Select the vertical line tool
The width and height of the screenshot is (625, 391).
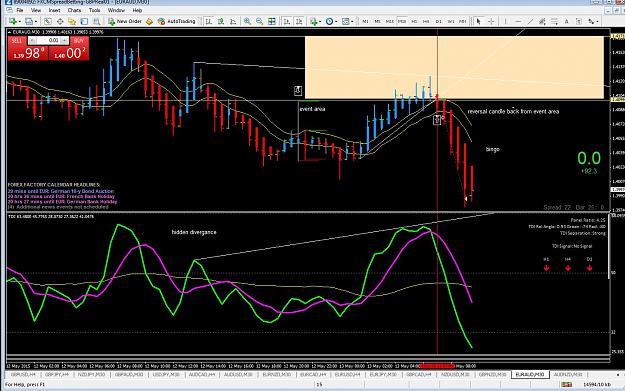coord(505,21)
